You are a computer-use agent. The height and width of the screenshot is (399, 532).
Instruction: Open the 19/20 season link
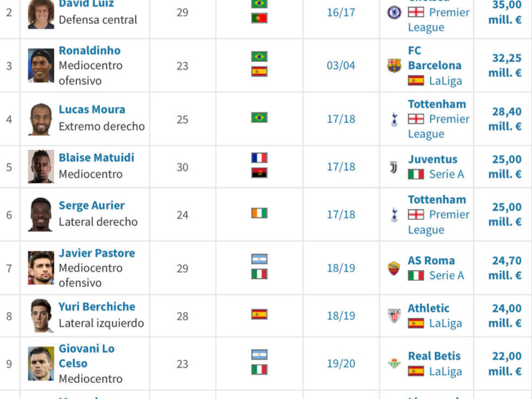340,364
